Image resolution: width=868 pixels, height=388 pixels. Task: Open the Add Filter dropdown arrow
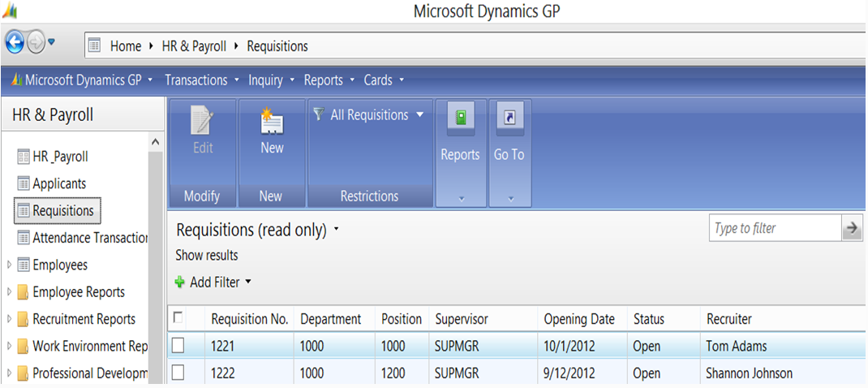(248, 282)
